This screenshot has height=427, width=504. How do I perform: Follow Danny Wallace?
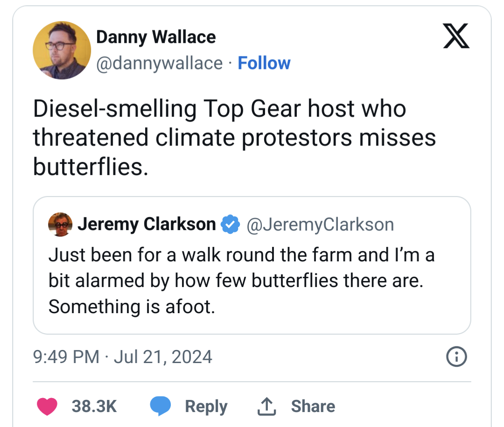click(x=264, y=63)
